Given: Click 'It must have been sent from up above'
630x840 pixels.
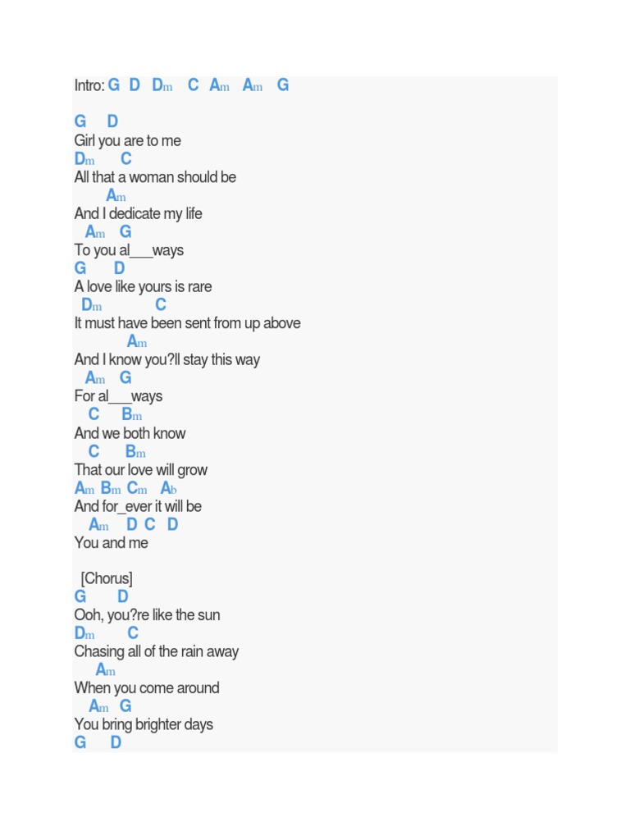Looking at the screenshot, I should click(187, 323).
